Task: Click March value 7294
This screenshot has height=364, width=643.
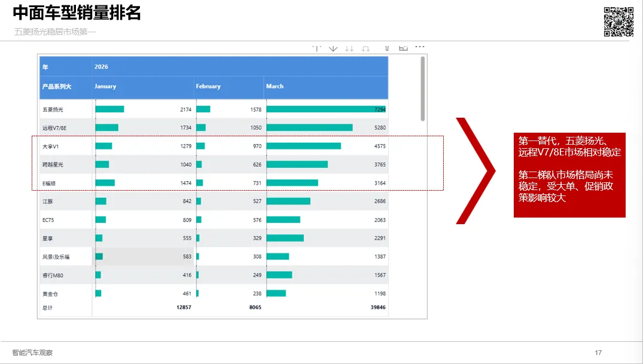Action: tap(380, 109)
